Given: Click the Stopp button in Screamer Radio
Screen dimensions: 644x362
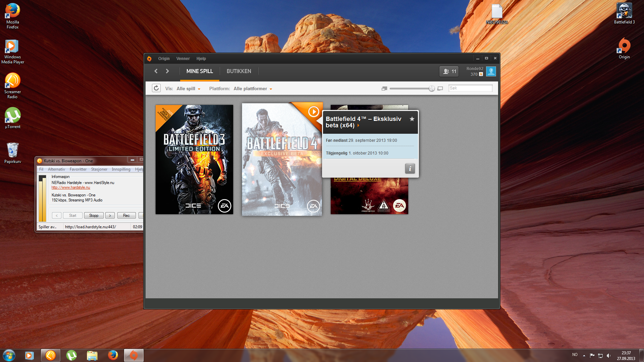Looking at the screenshot, I should (94, 216).
